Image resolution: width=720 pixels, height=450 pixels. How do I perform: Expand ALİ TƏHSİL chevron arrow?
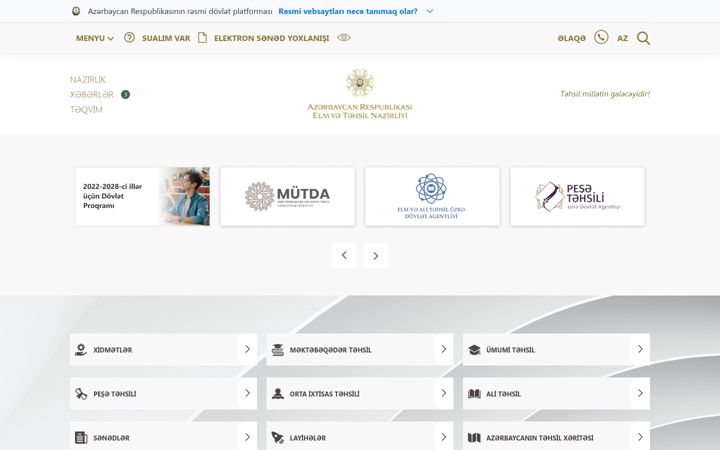(x=641, y=394)
